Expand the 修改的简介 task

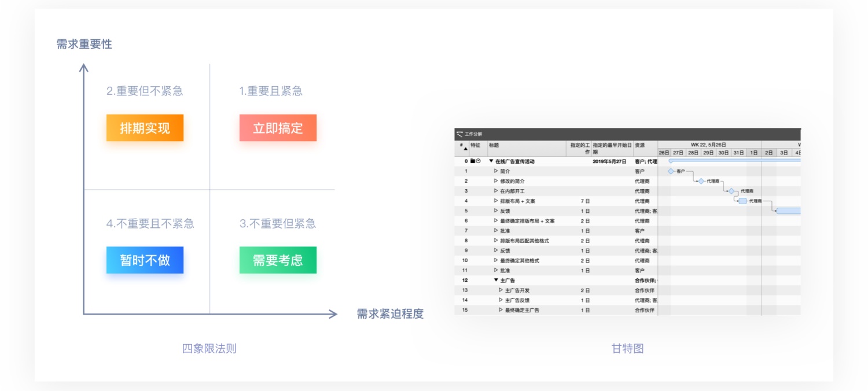(x=496, y=180)
